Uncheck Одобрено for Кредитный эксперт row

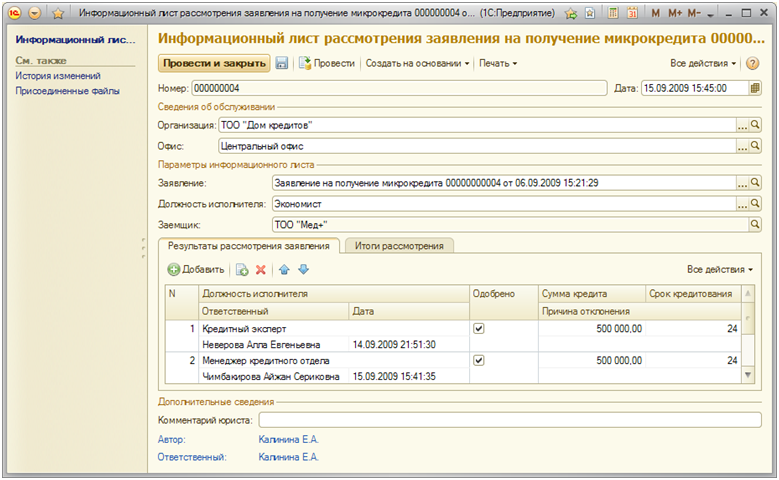click(478, 328)
